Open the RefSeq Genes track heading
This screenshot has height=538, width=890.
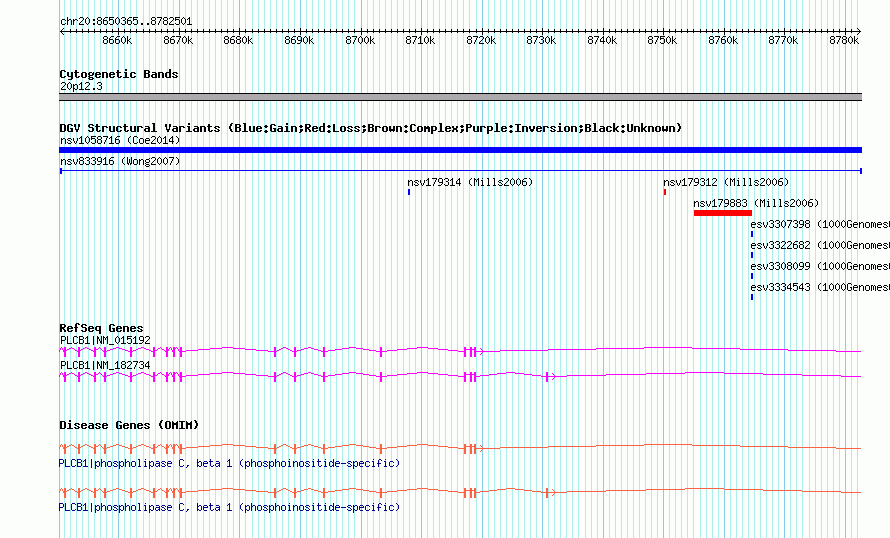coord(101,328)
